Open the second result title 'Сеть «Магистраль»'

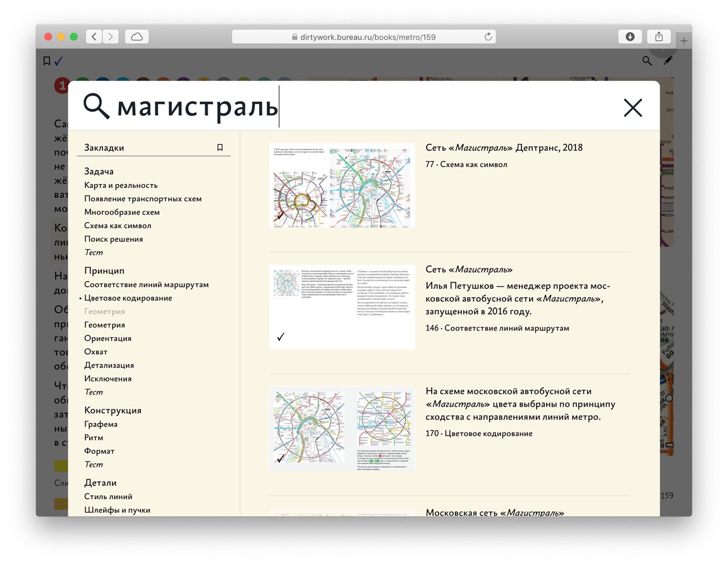point(469,269)
